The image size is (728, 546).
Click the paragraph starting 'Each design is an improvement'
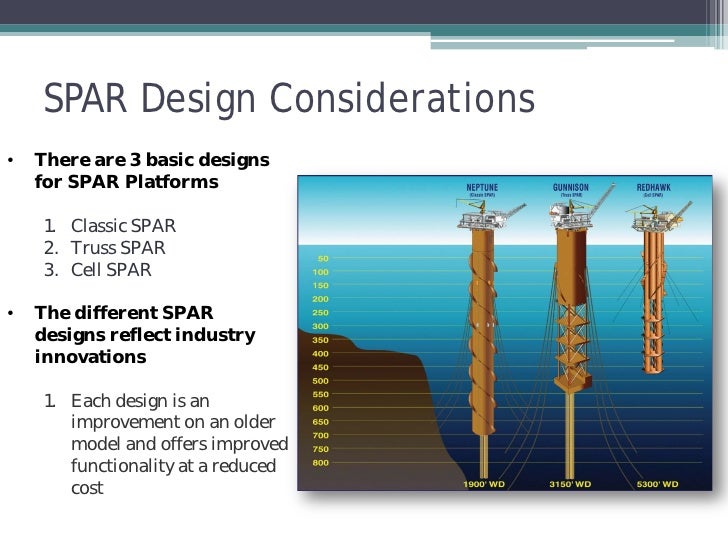(180, 444)
